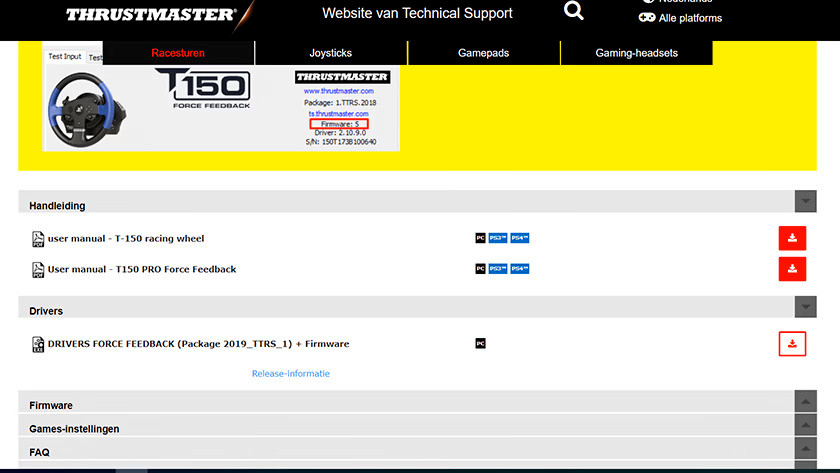The image size is (840, 473).
Task: Click the Thrustmaster logo in the header
Action: [151, 15]
